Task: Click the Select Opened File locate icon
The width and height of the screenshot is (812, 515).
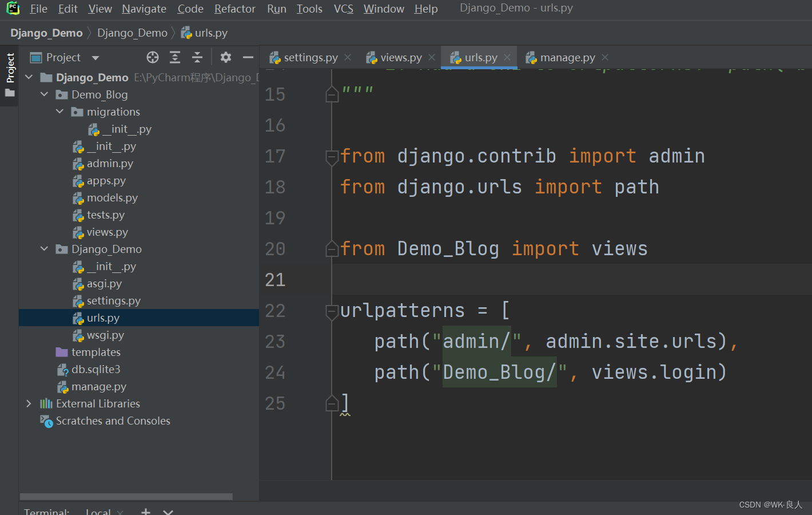Action: [152, 57]
